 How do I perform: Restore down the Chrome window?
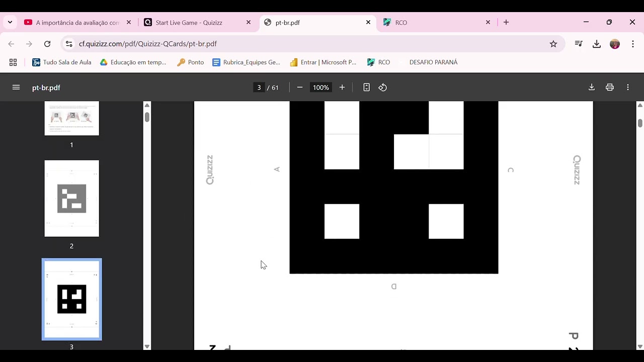[609, 22]
